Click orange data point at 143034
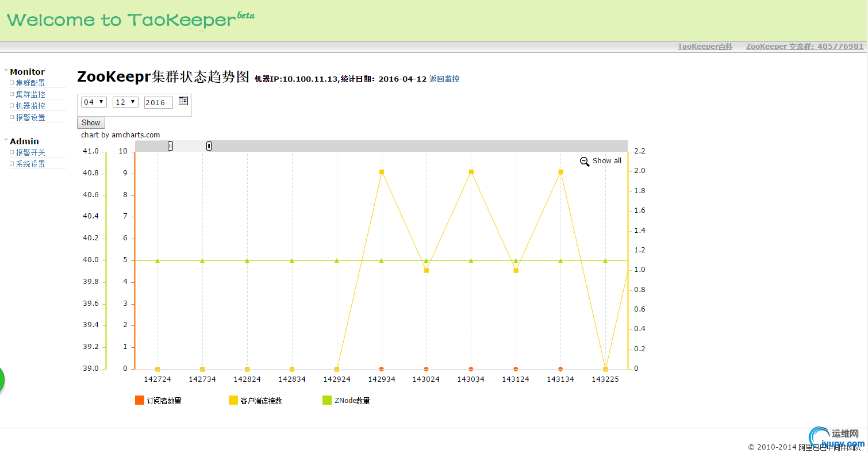The width and height of the screenshot is (868, 453). coord(471,368)
